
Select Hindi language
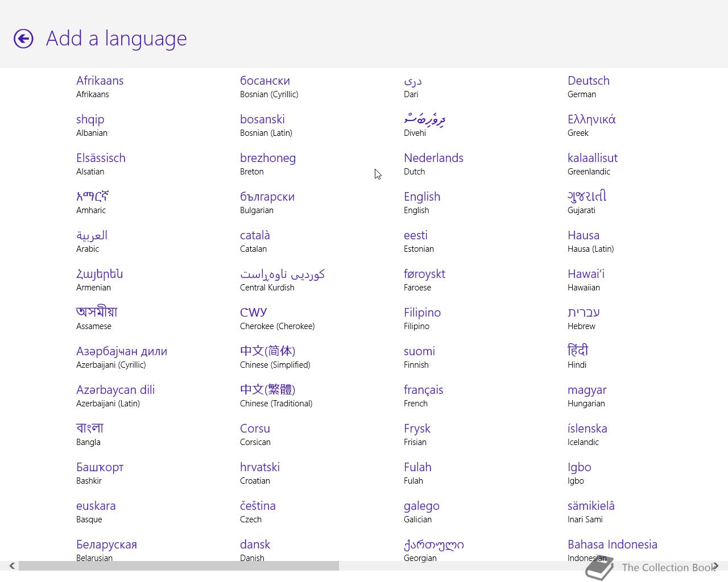coord(578,357)
